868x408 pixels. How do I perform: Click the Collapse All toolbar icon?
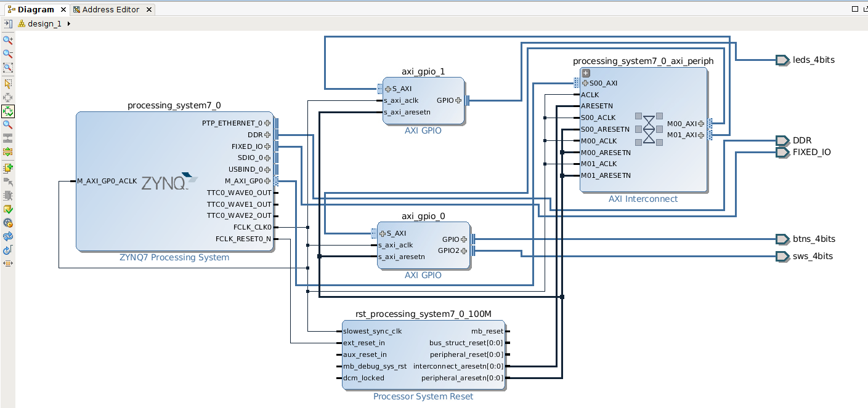coord(8,138)
